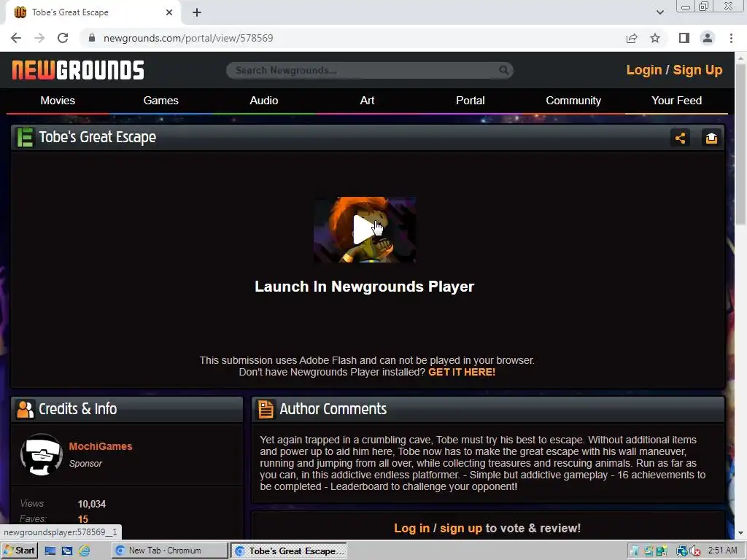Screen dimensions: 747x560
Task: Click the Show Desktop quick launch icon
Action: pos(50,551)
